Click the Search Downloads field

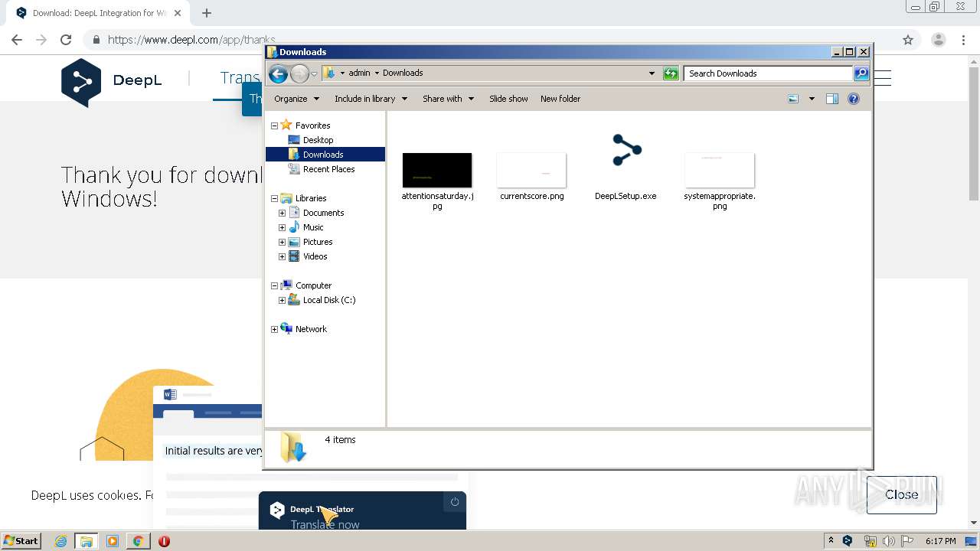pos(768,73)
